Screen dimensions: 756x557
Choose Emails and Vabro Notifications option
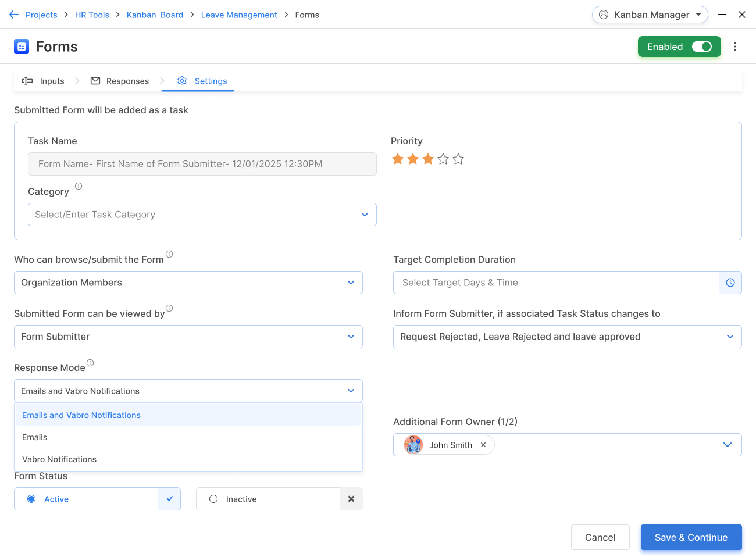click(x=188, y=415)
